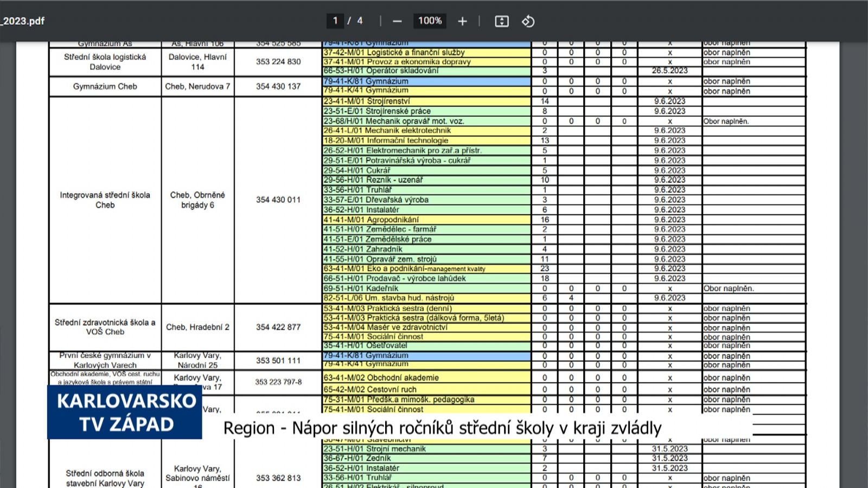Screen dimensions: 868x488
Task: Click 'Střední zdravotnická škola a VOŠ Cheb' cell
Action: [105, 327]
